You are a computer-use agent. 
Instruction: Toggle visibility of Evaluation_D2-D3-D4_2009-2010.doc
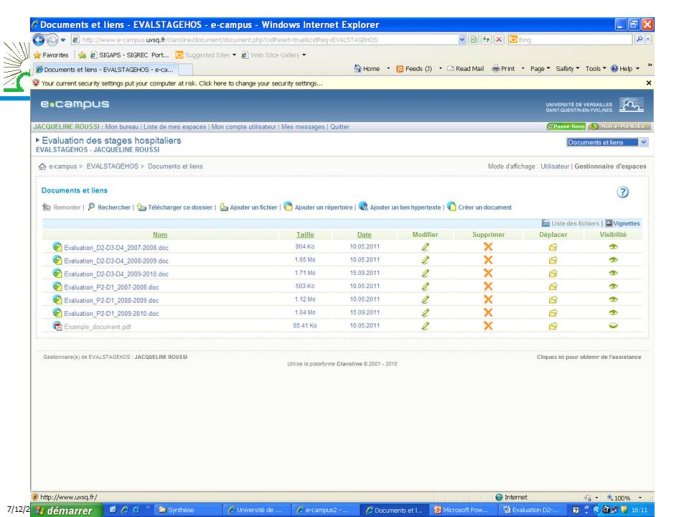[613, 273]
